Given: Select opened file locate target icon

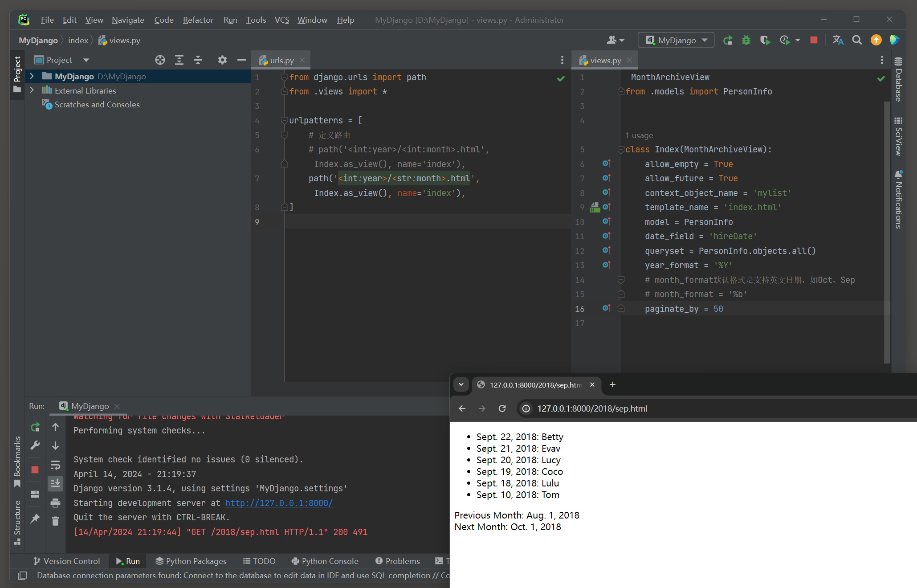Looking at the screenshot, I should pyautogui.click(x=160, y=60).
